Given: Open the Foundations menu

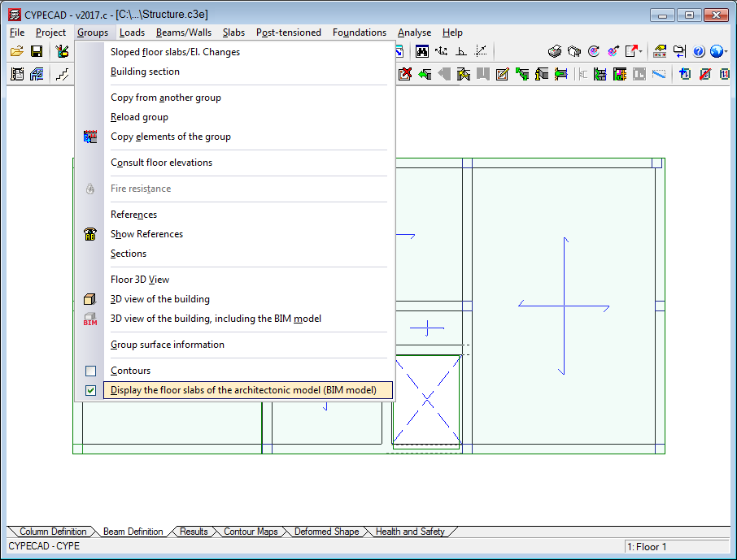Looking at the screenshot, I should 359,33.
